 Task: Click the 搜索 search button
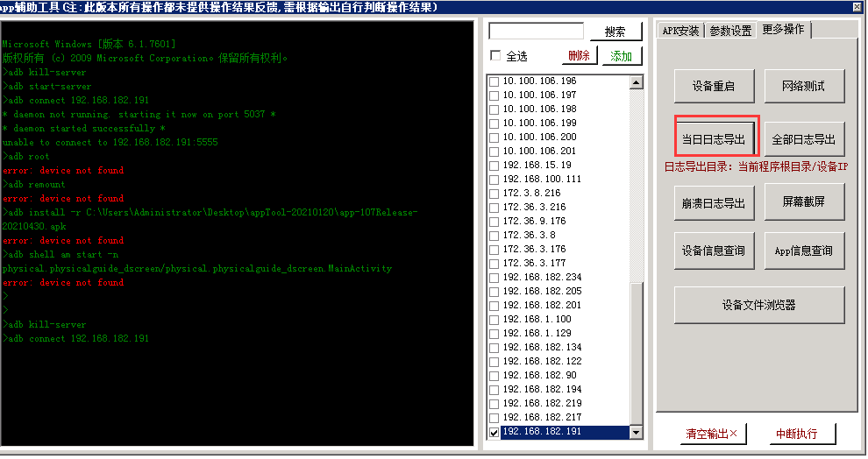pyautogui.click(x=615, y=32)
